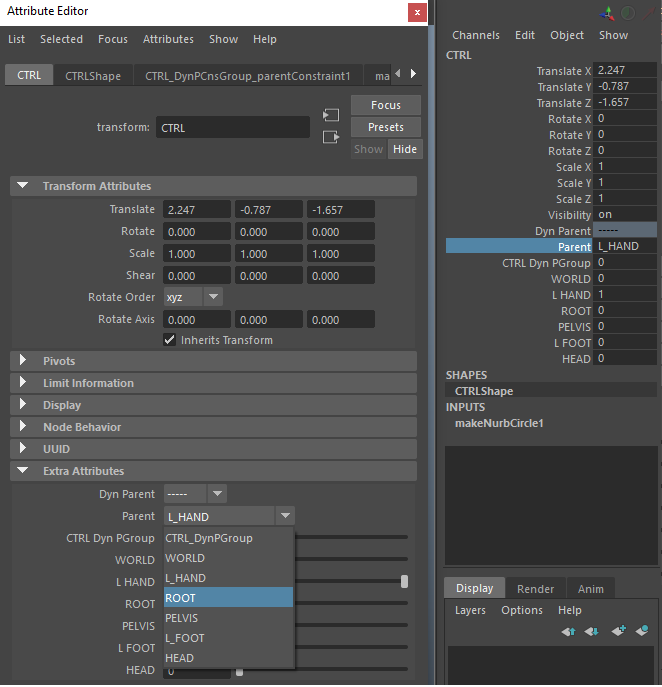Choose PELVIS in the Parent list
The image size is (662, 687).
pyautogui.click(x=228, y=618)
